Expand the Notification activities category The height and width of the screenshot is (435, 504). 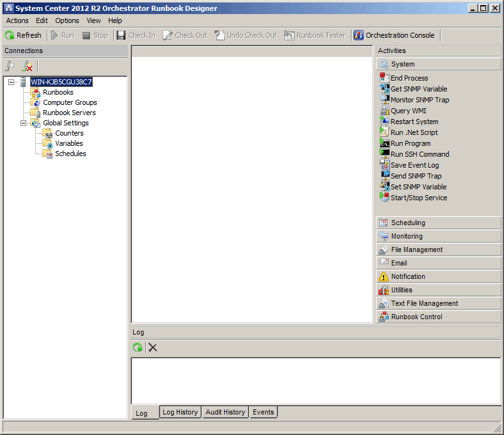click(439, 277)
